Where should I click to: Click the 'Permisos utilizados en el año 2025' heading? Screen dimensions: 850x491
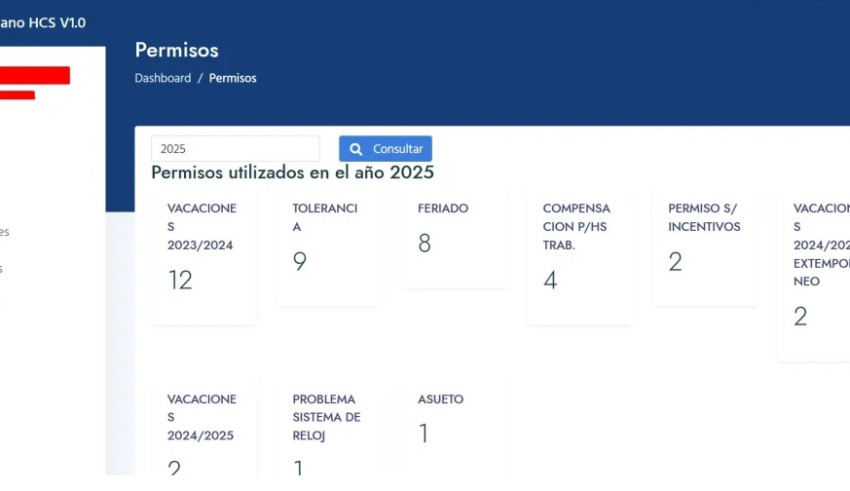(292, 173)
